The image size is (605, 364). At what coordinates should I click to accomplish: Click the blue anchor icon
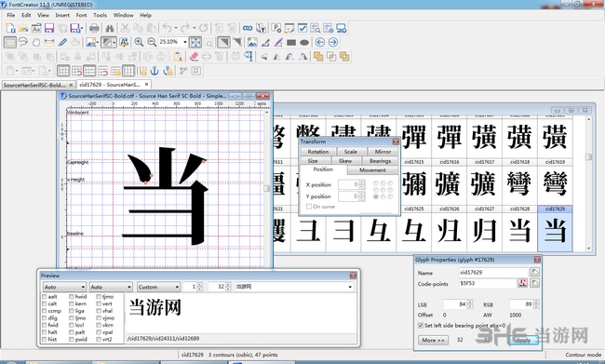pyautogui.click(x=155, y=71)
